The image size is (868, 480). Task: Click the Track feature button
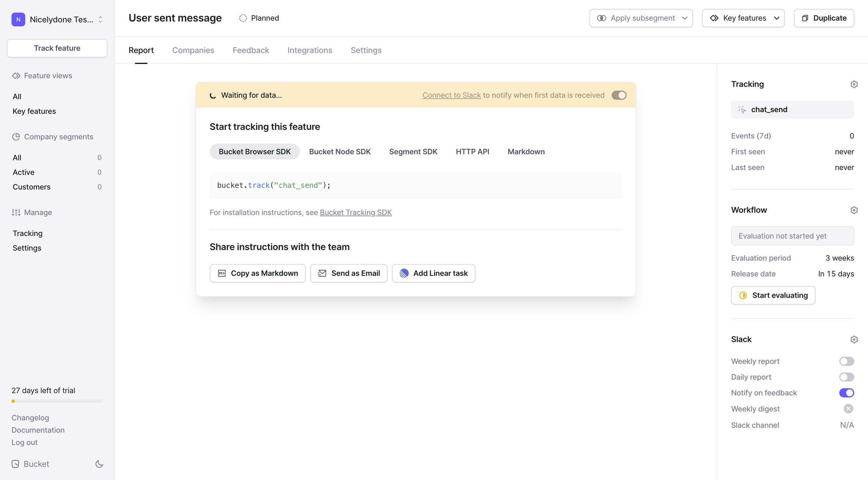(57, 48)
